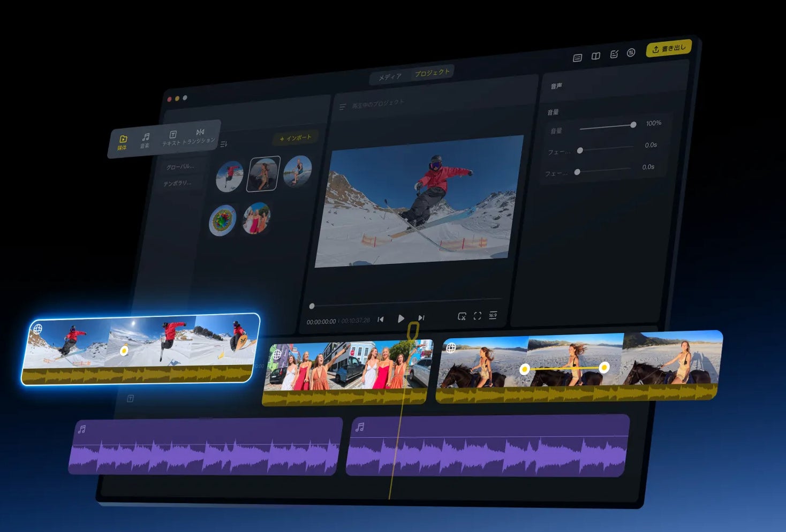Select the 音楽 music note icon

(x=145, y=141)
